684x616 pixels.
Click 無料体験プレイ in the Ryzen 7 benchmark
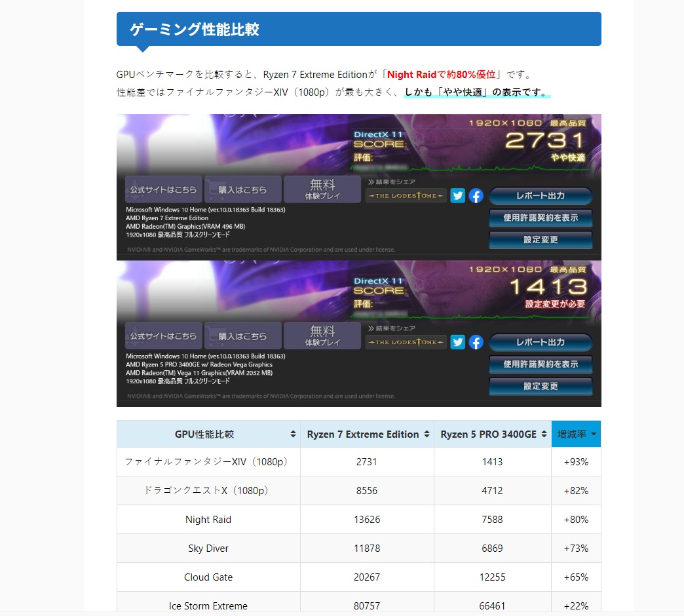point(322,189)
